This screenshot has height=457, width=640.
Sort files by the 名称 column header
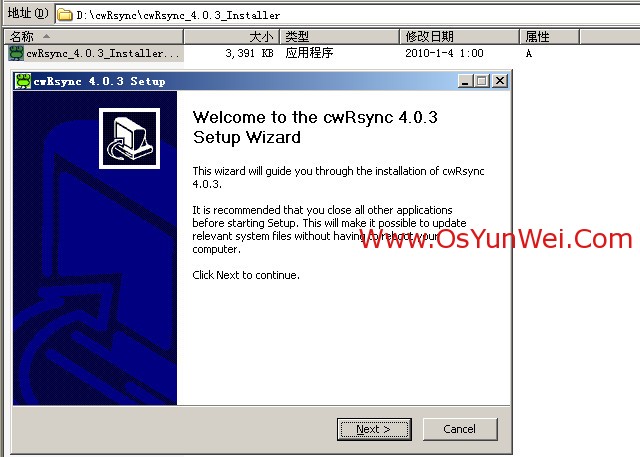click(x=94, y=37)
